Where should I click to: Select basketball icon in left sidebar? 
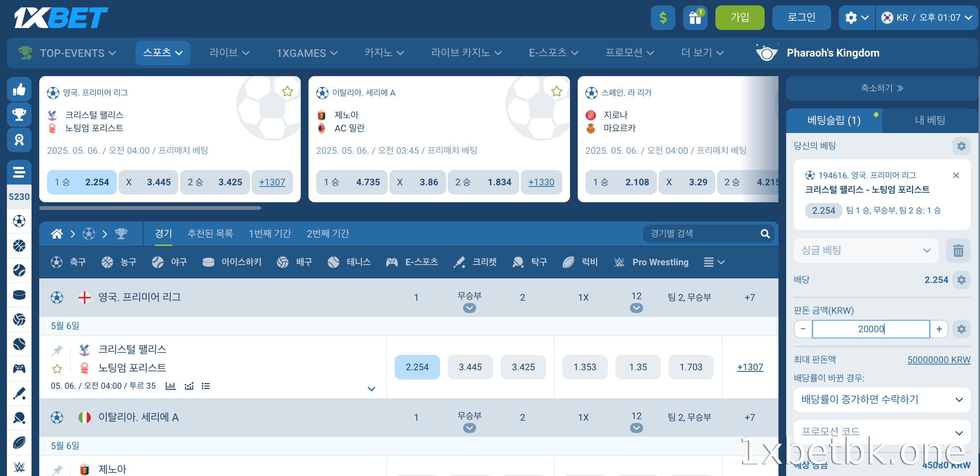(x=19, y=246)
